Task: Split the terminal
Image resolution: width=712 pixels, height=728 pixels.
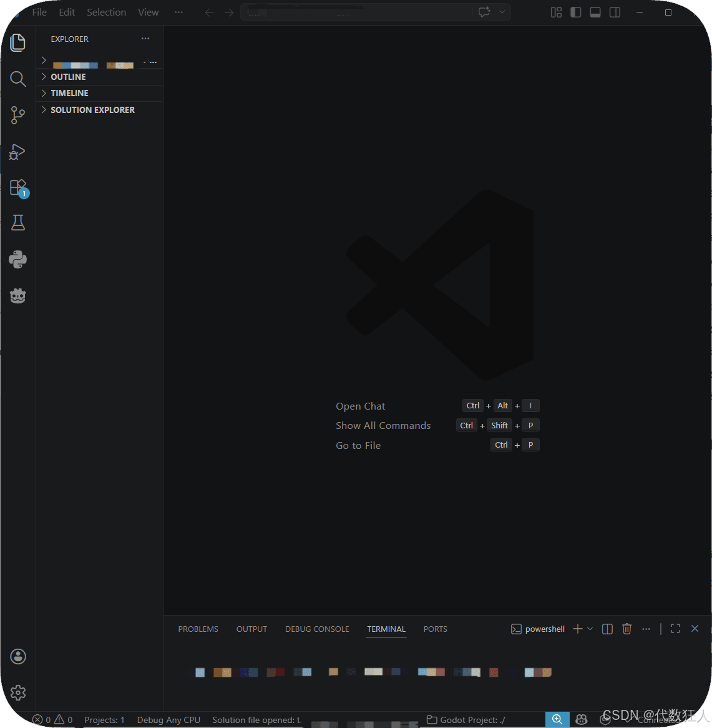Action: point(607,629)
